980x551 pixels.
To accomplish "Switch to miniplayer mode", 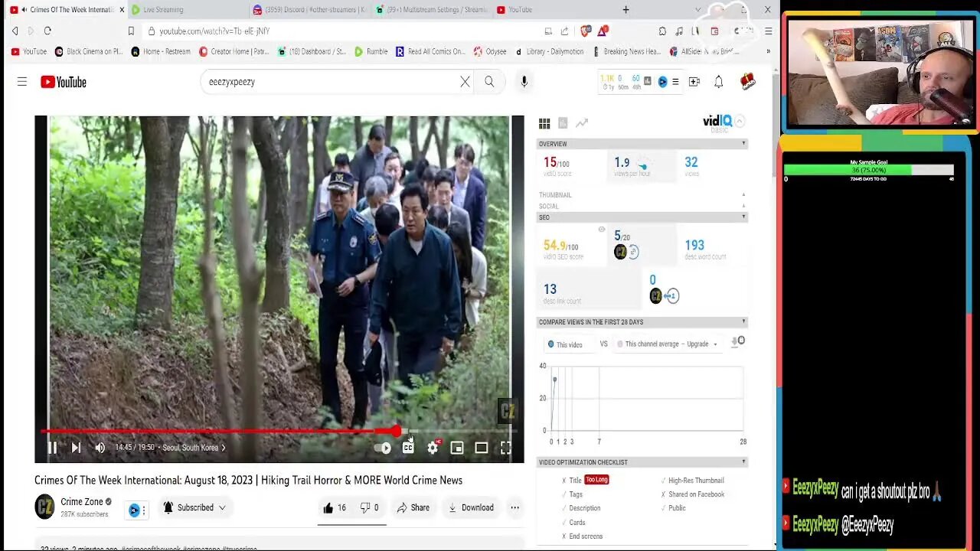I will pos(457,448).
